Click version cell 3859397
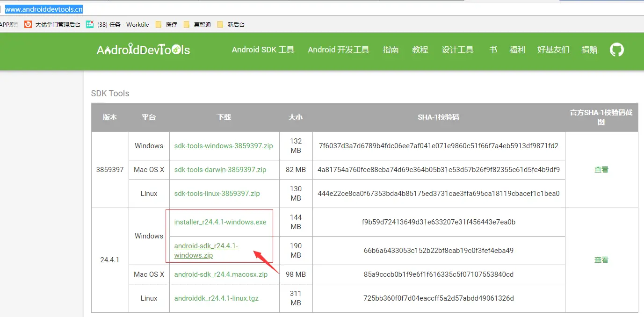Viewport: 644px width, 317px height. (110, 170)
